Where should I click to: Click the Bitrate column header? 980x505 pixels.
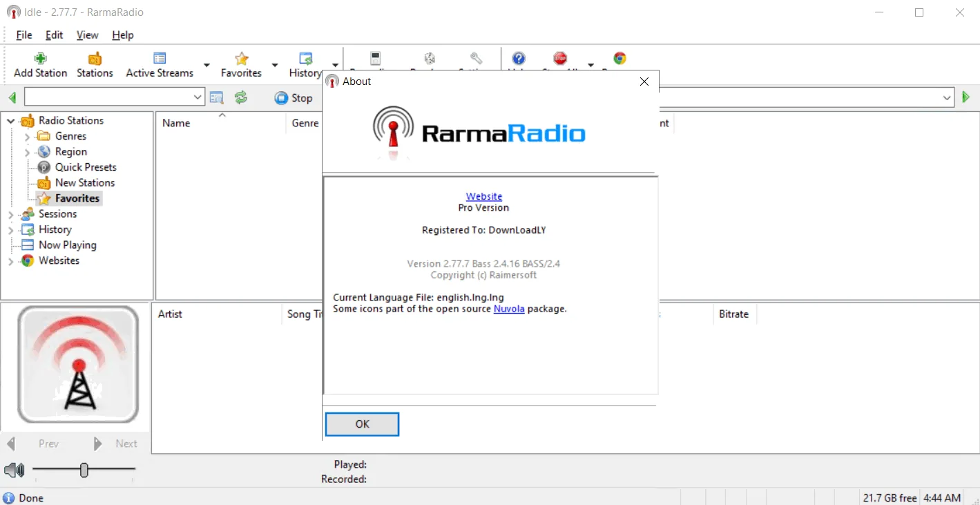click(x=734, y=314)
